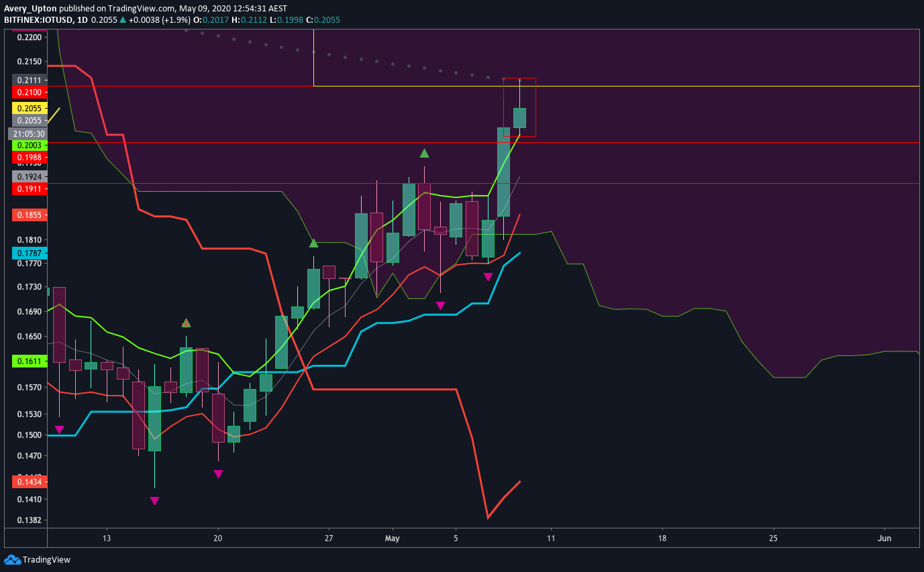Click the date label 25 on time axis

(773, 538)
